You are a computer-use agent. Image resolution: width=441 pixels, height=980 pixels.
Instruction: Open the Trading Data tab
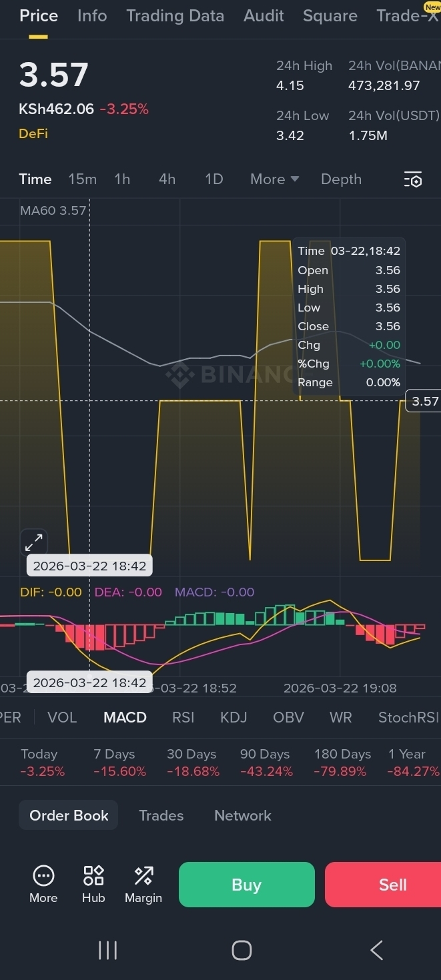click(x=175, y=16)
